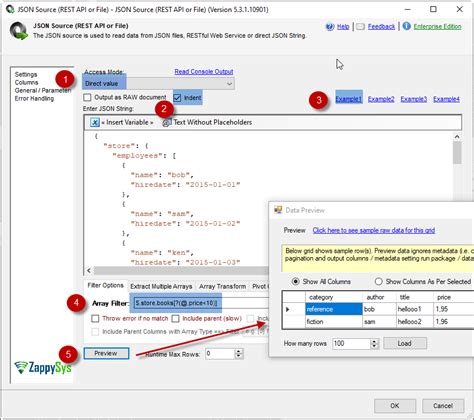Load the Example3 link
The width and height of the screenshot is (474, 420).
click(x=414, y=99)
